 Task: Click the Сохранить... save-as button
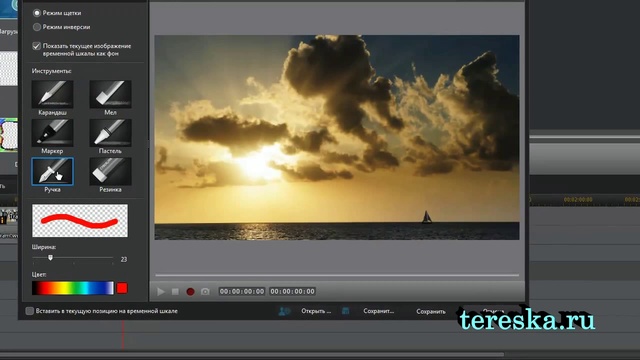(x=378, y=311)
